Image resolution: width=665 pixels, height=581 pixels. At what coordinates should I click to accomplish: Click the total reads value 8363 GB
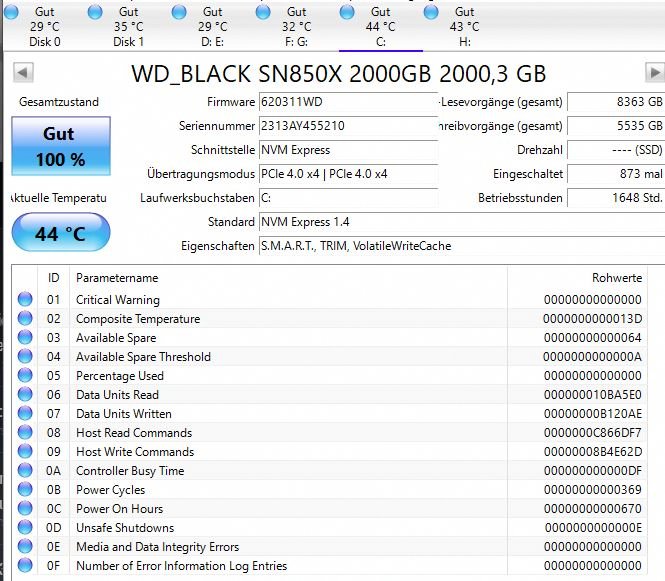coord(616,102)
